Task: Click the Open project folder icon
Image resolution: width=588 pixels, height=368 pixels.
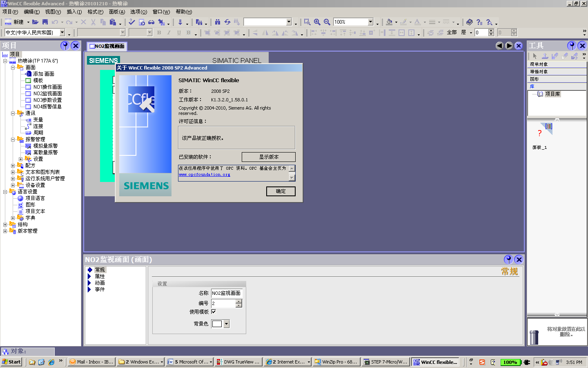Action: [x=36, y=22]
